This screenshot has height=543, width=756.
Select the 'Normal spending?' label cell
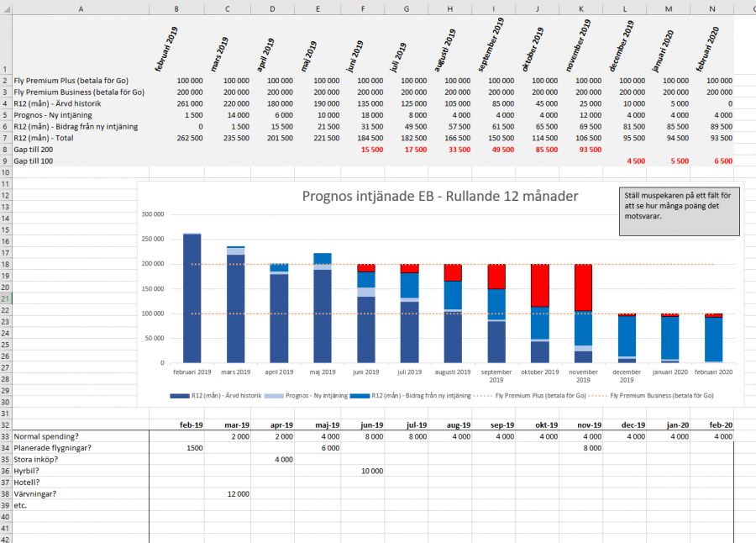[80, 437]
